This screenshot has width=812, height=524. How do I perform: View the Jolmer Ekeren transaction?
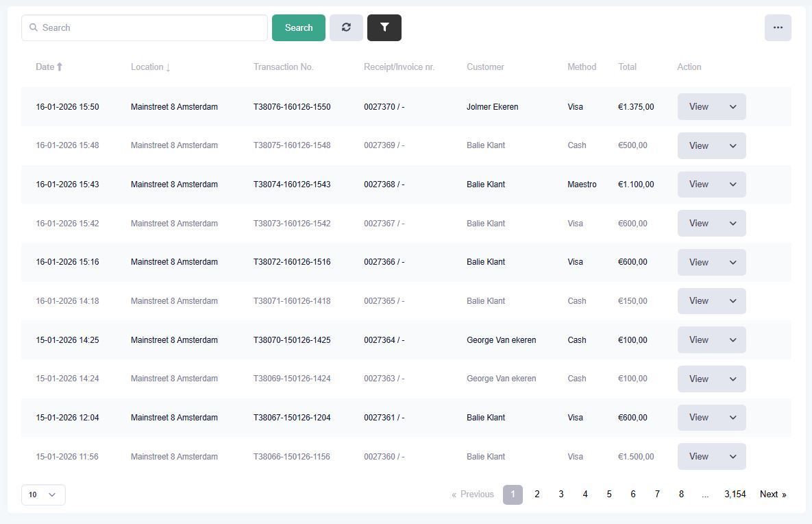pyautogui.click(x=698, y=107)
